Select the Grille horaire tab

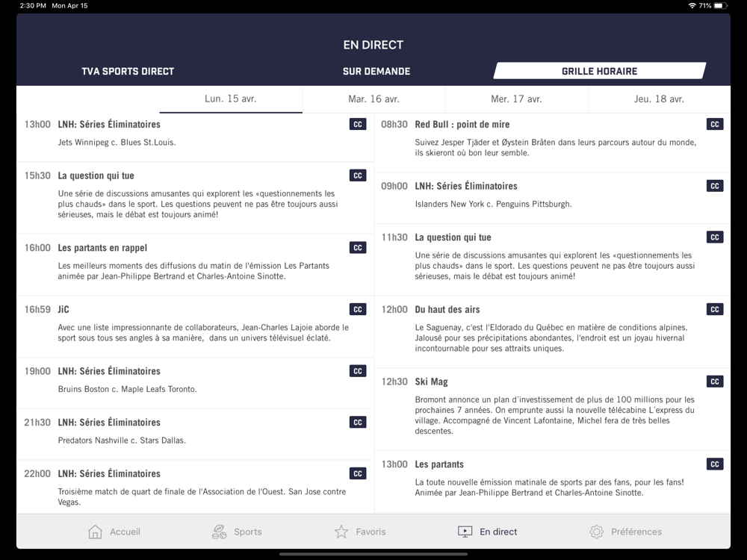click(599, 71)
